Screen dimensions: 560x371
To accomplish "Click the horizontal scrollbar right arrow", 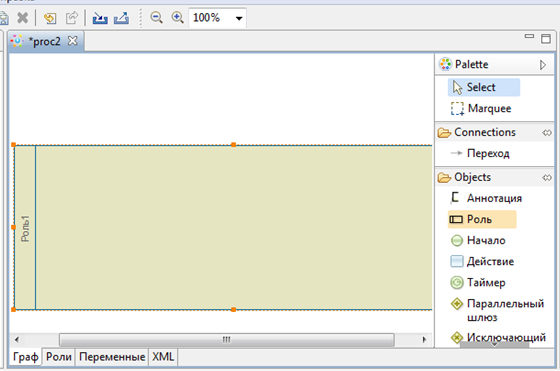I will coord(424,340).
